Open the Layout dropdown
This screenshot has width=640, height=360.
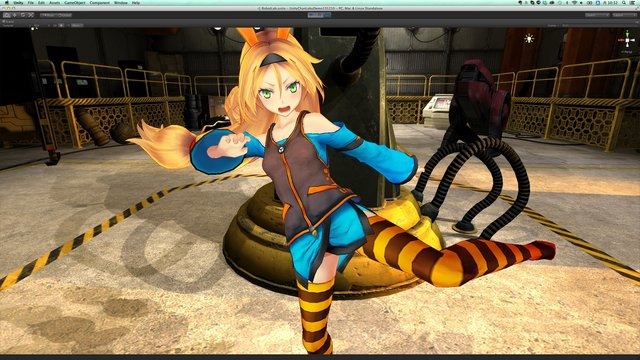pyautogui.click(x=624, y=15)
